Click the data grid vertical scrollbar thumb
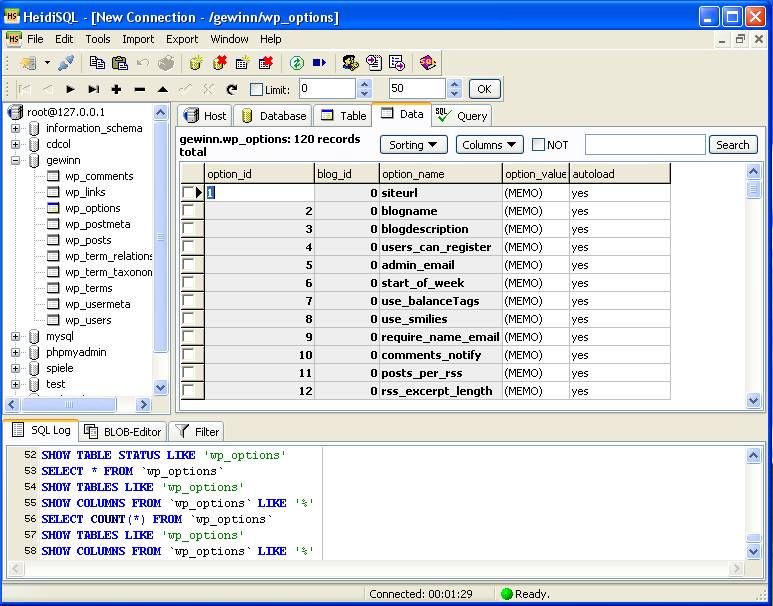 pyautogui.click(x=753, y=189)
